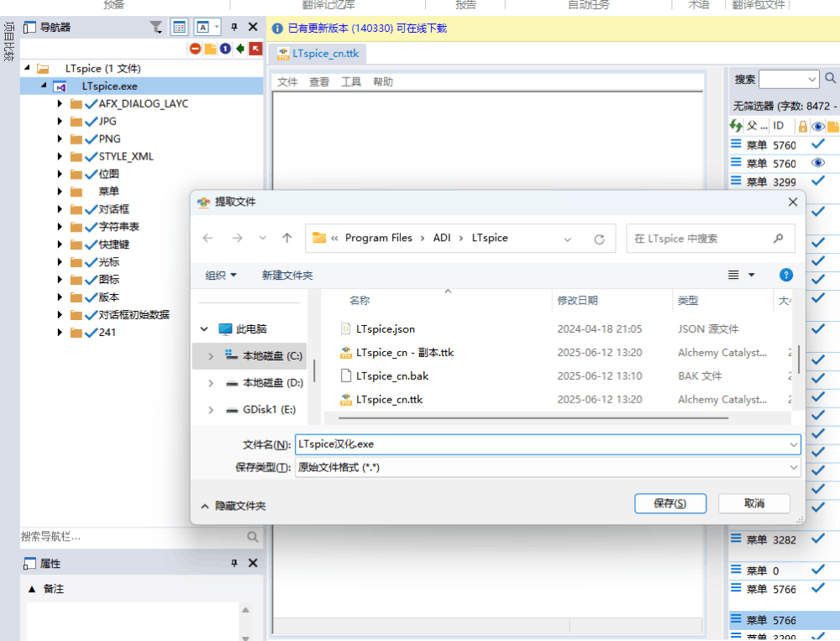840x641 pixels.
Task: Click the 保存(S) button
Action: [669, 503]
